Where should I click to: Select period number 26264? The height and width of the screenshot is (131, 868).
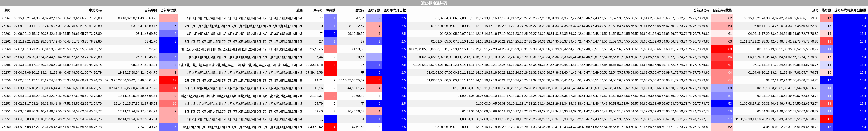[6, 18]
